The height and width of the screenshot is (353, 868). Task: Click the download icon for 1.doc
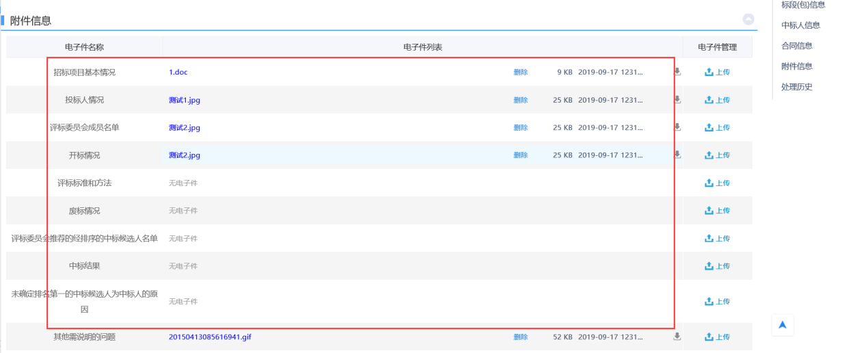677,71
